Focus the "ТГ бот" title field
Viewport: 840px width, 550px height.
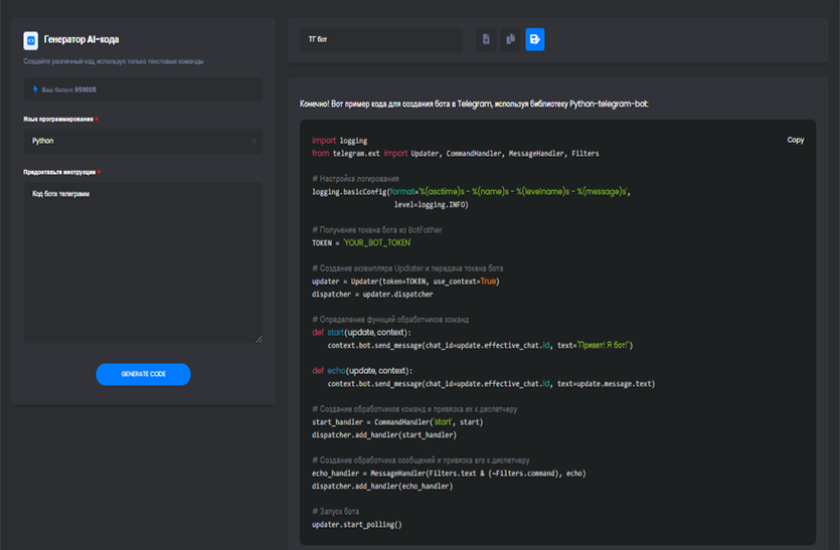click(380, 39)
